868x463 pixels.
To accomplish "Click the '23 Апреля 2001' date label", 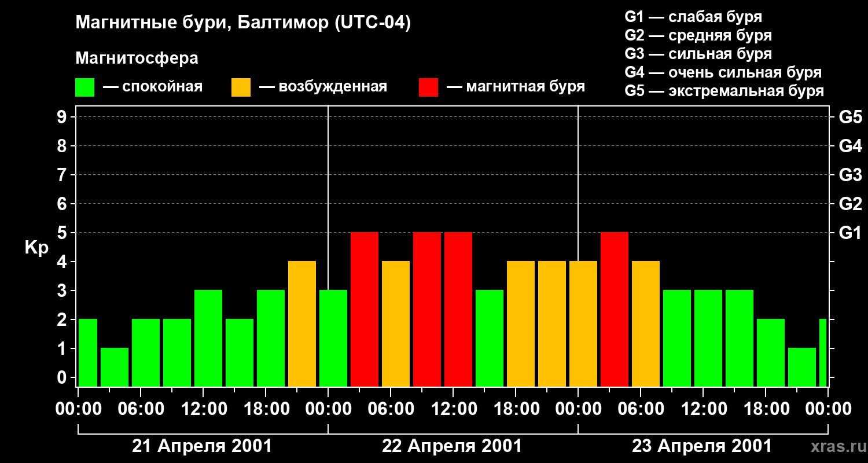I will (702, 446).
